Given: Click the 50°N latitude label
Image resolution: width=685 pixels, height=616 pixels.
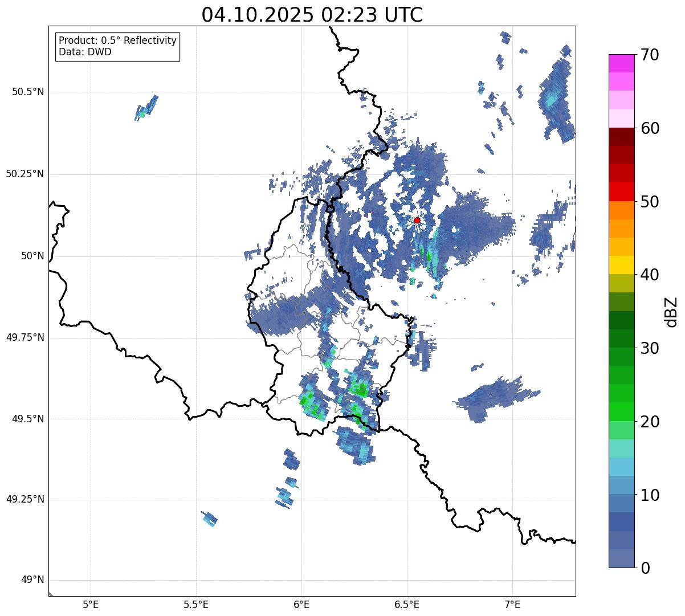Looking at the screenshot, I should 32,256.
